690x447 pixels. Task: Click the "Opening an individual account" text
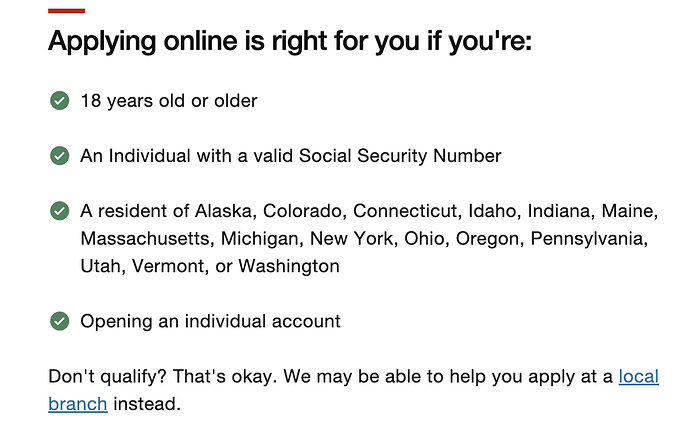point(210,321)
